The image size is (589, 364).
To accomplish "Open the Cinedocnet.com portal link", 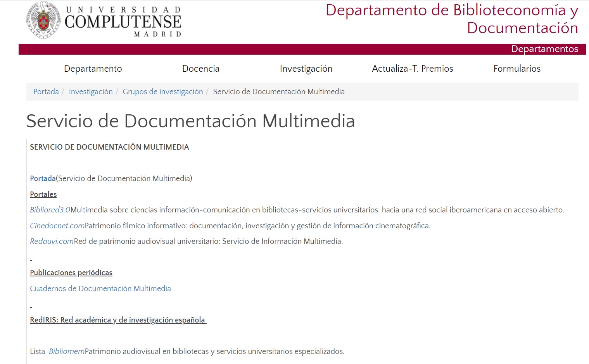I will tap(57, 226).
